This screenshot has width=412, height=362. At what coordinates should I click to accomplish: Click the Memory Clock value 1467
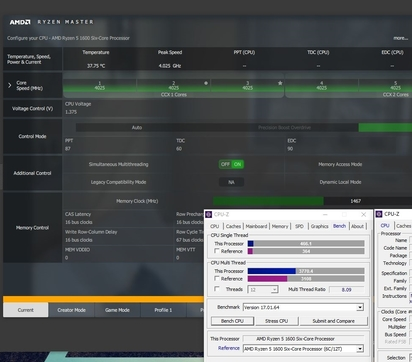click(356, 201)
